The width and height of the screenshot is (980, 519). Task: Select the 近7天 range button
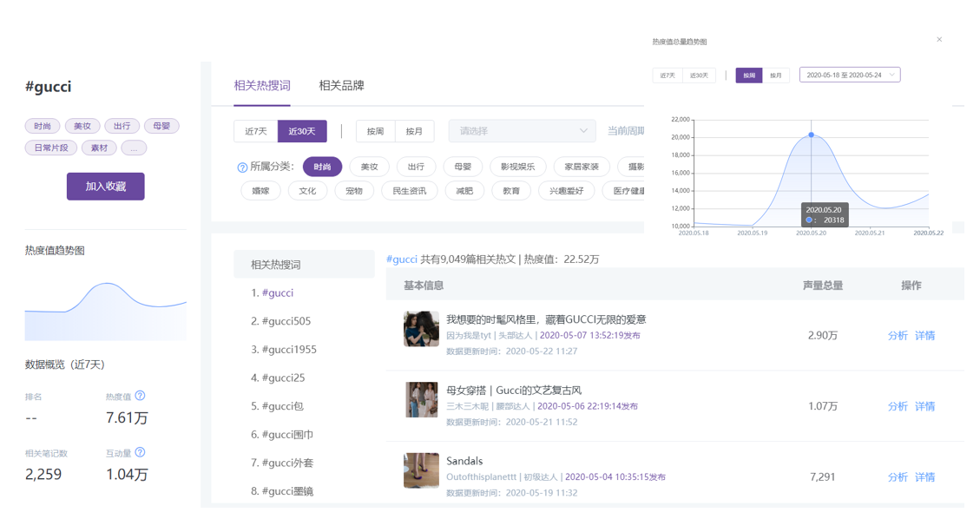(256, 131)
